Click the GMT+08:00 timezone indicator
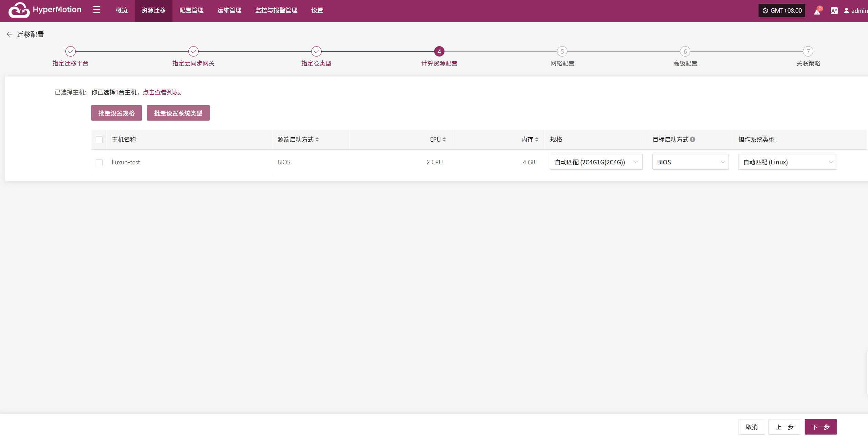This screenshot has width=868, height=438. click(x=782, y=11)
